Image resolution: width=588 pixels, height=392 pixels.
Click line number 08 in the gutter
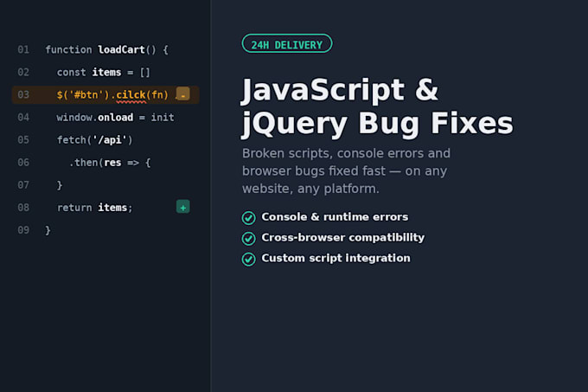(23, 208)
